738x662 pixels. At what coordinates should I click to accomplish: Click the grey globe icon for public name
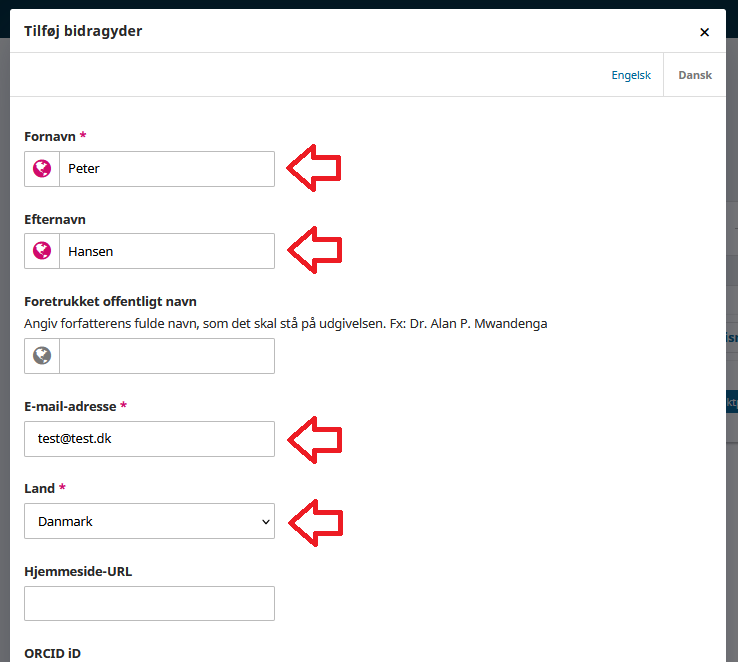(x=42, y=356)
